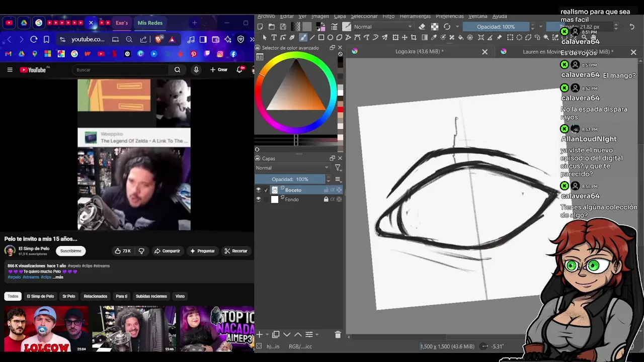Duplicate the layer in Capas panel
Image resolution: width=644 pixels, height=362 pixels.
(x=276, y=334)
